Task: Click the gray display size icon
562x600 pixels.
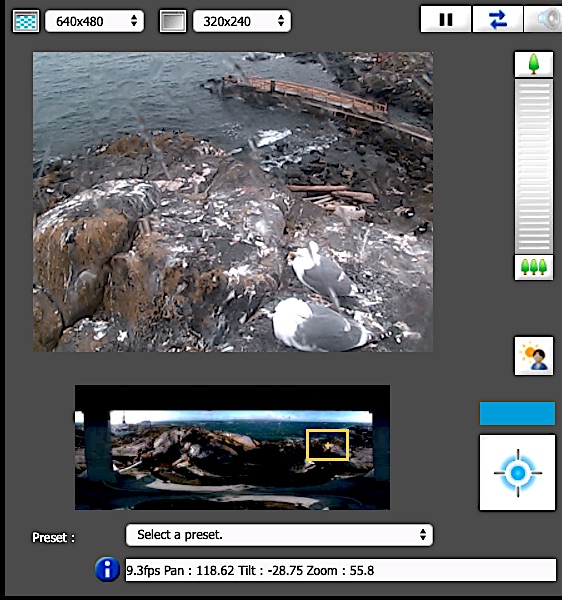Action: click(x=173, y=21)
